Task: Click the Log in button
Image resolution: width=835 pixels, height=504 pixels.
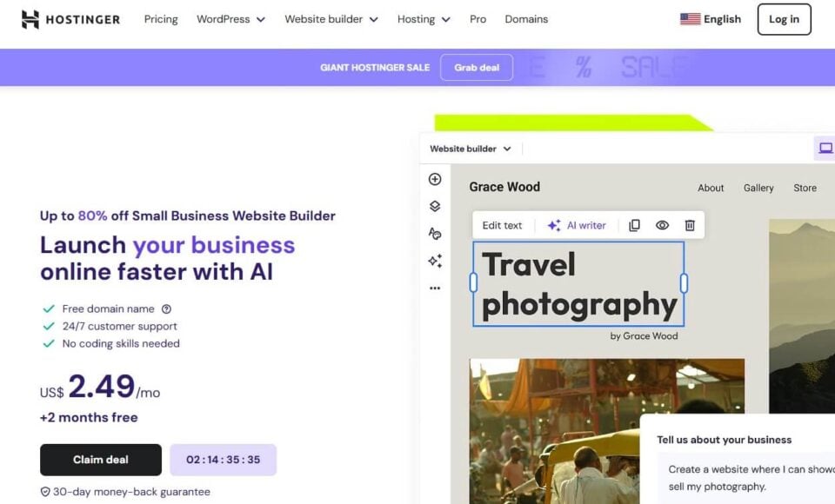Action: [784, 19]
